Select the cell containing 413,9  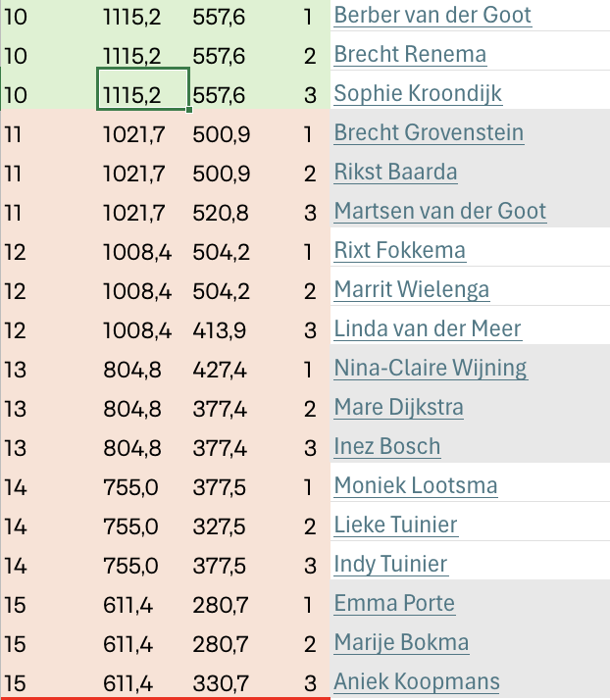(220, 330)
